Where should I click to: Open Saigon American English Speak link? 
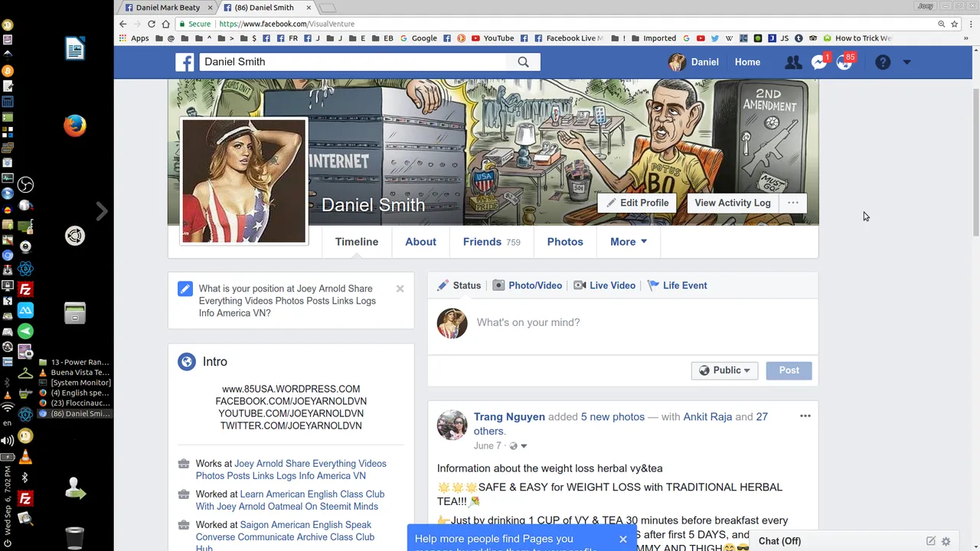pos(285,536)
